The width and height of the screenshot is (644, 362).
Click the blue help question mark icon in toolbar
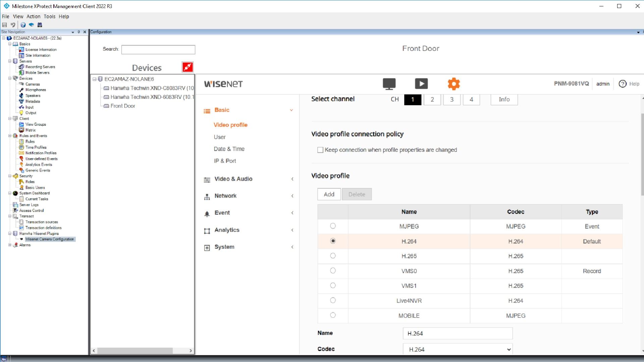(23, 25)
